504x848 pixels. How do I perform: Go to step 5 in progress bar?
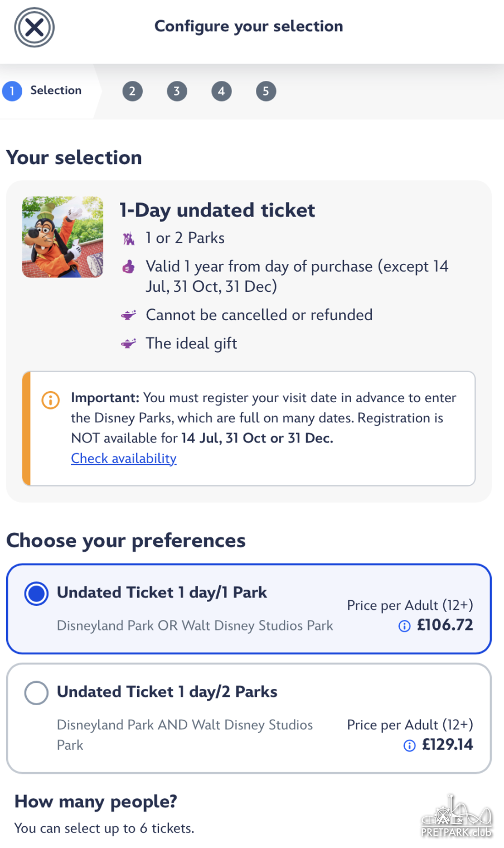click(x=266, y=91)
